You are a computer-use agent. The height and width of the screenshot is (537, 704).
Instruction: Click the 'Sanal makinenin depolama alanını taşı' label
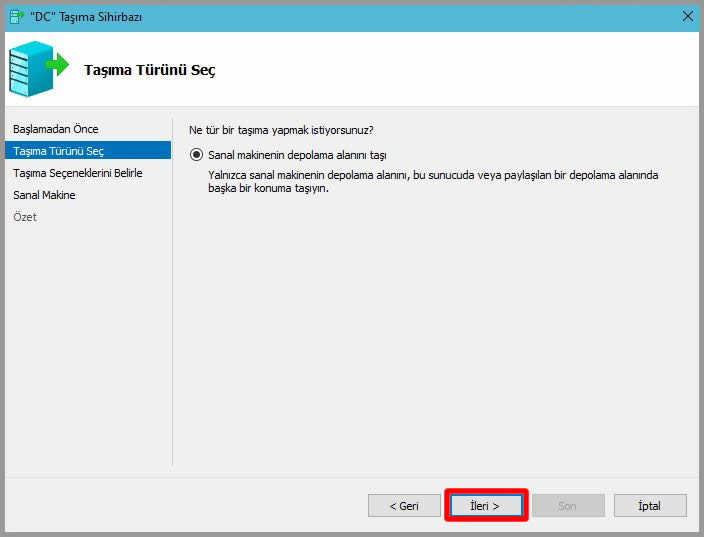click(x=297, y=155)
